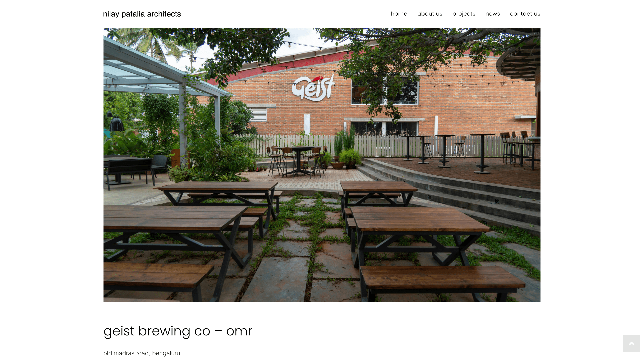Screen dimensions: 644x360
Task: Click the upper brick wall window in photo
Action: [x=384, y=91]
